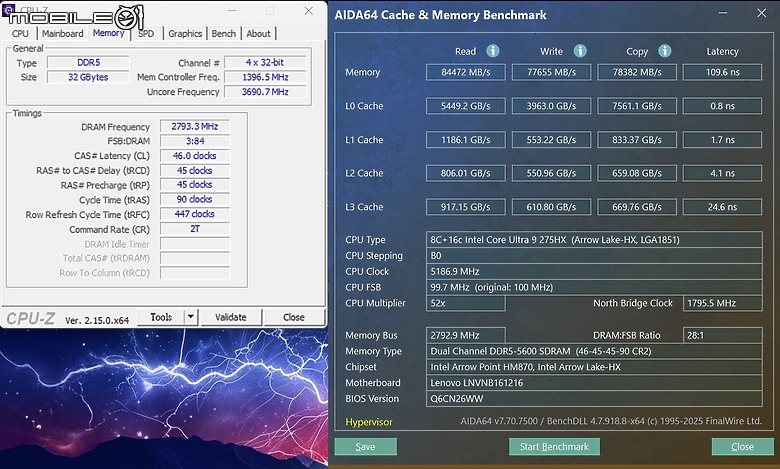Click the Motherboard field Lenovo LNVNB161216

[x=594, y=383]
